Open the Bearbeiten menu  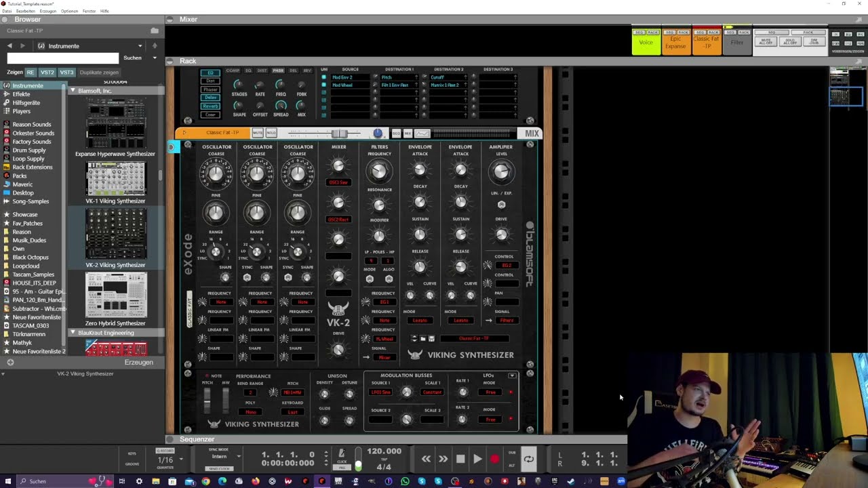click(25, 11)
